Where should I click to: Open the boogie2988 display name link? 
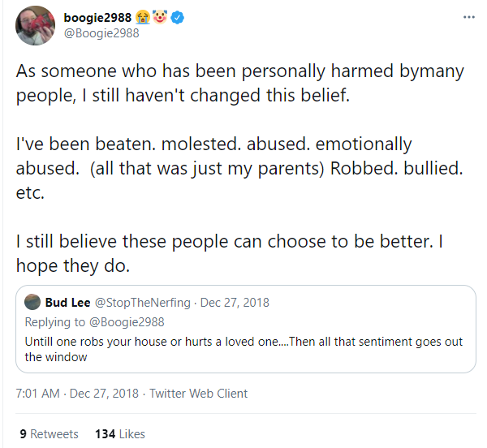(x=97, y=18)
